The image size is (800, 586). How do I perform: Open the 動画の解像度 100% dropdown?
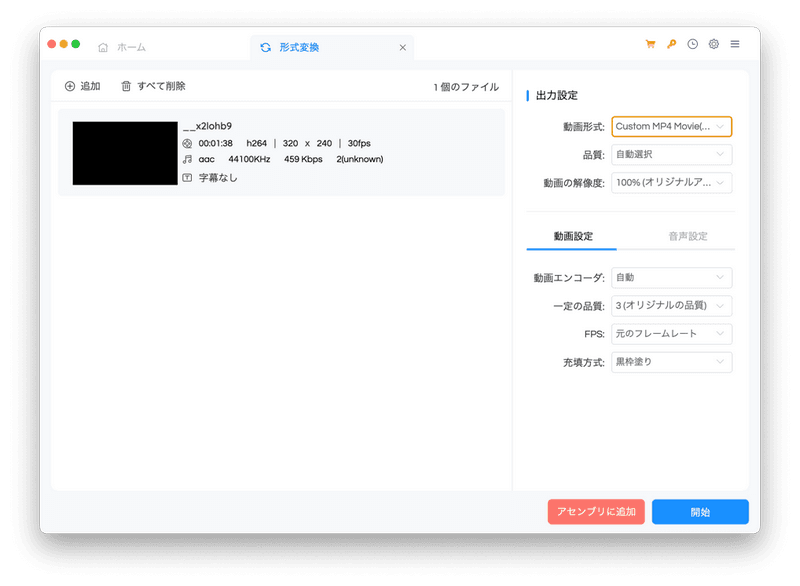pos(671,183)
